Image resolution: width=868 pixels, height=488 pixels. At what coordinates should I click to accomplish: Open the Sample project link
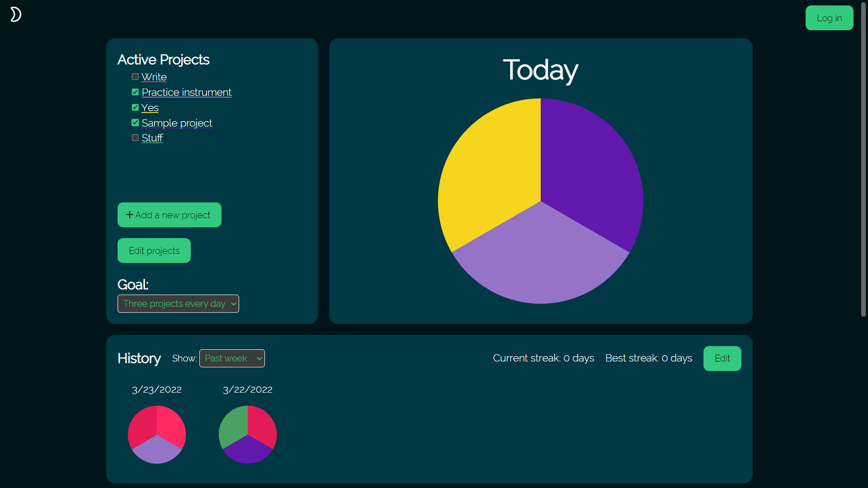coord(177,123)
